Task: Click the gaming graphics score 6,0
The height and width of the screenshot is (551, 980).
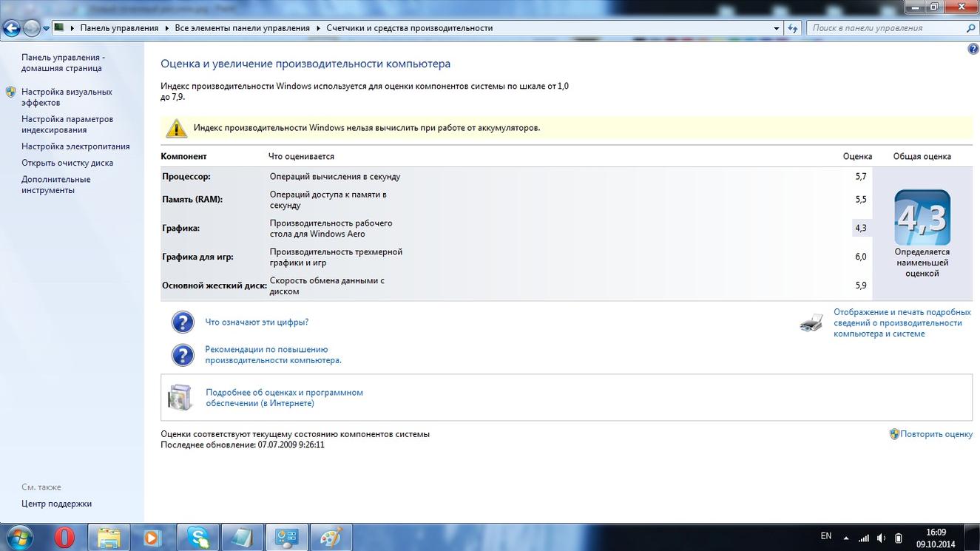Action: coord(860,257)
